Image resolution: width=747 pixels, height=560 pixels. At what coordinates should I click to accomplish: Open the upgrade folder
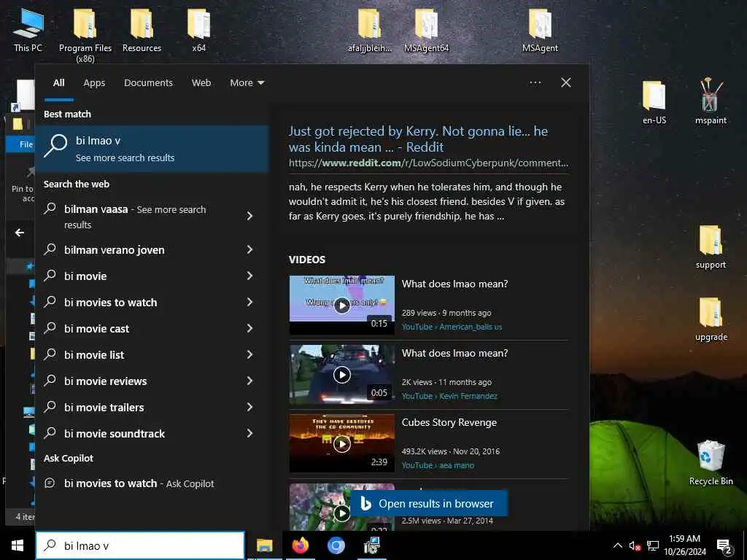click(x=711, y=319)
